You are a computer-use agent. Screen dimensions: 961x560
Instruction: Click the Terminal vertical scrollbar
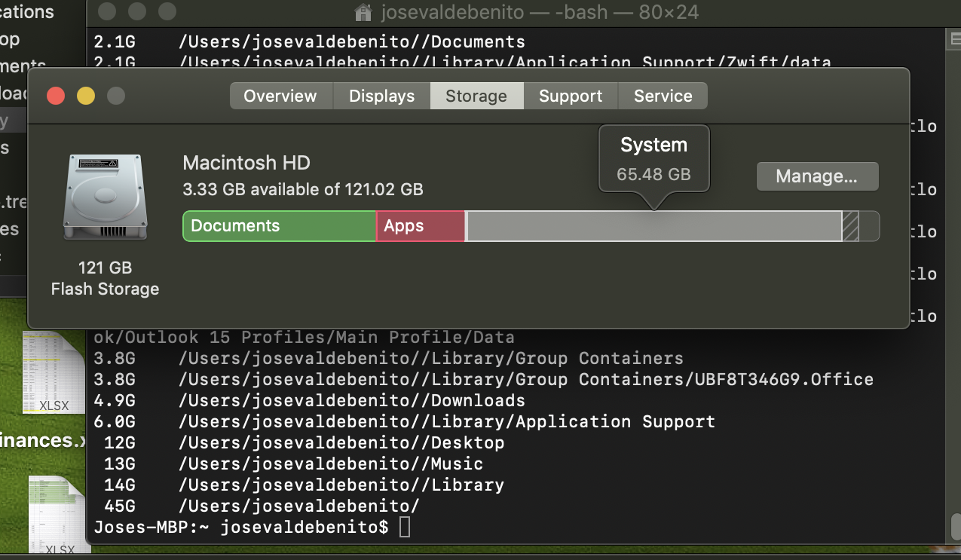coord(955,285)
